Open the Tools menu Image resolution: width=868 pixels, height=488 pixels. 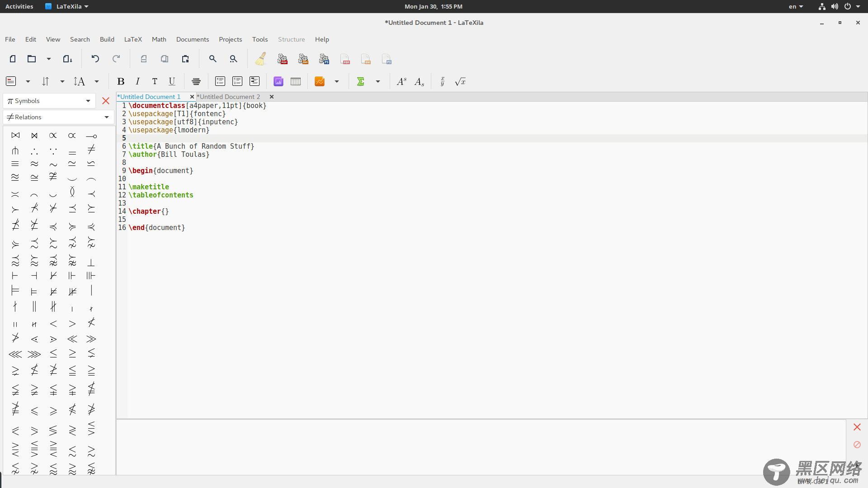point(260,39)
